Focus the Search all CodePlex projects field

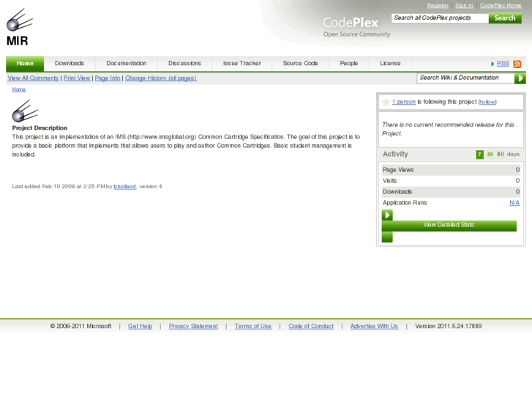coord(440,18)
